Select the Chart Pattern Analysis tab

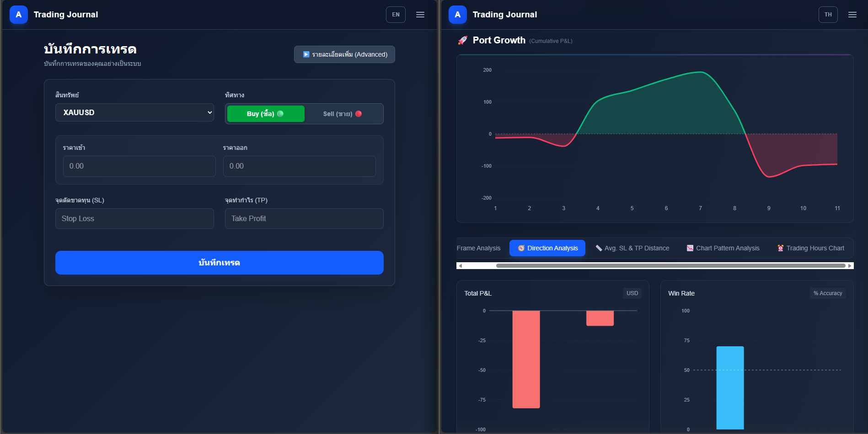point(723,248)
